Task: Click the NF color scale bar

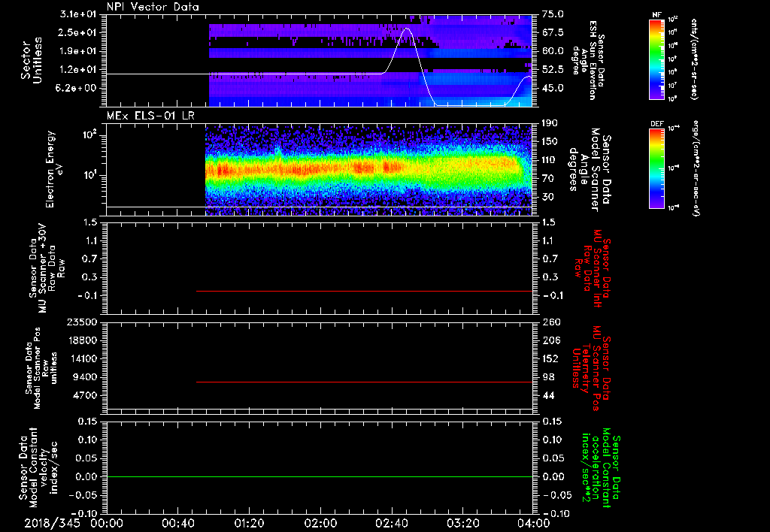Action: click(657, 59)
